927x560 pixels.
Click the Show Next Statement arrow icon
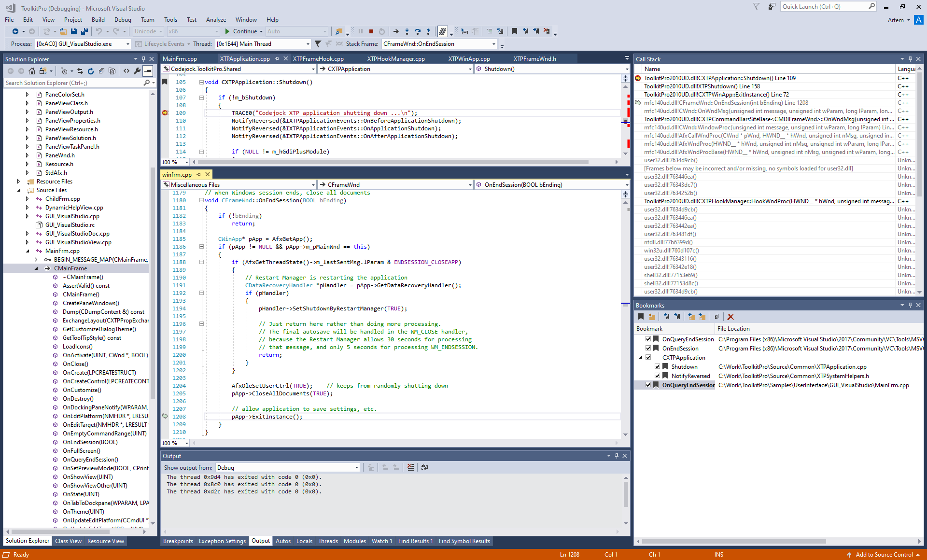point(396,31)
